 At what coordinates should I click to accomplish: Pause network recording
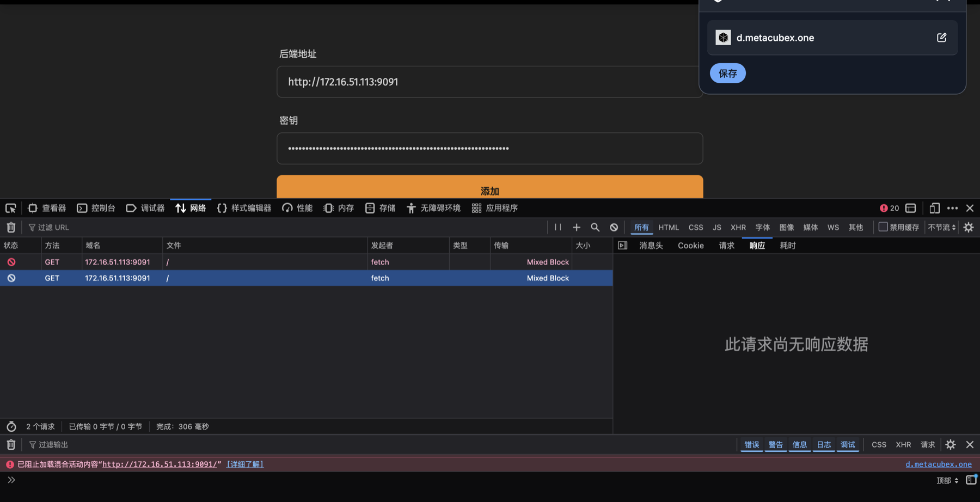[x=558, y=227]
